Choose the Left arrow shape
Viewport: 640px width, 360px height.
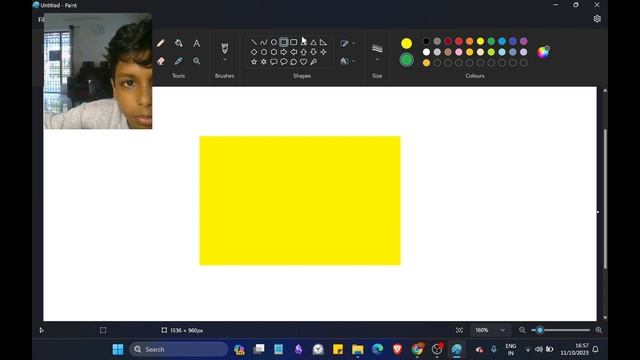[293, 52]
